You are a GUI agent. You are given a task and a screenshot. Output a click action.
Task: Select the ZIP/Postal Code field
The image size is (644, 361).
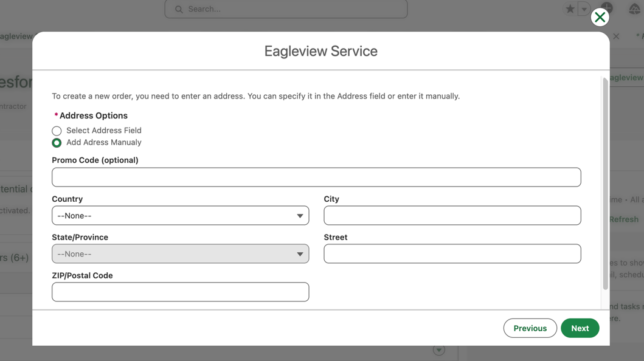tap(180, 292)
